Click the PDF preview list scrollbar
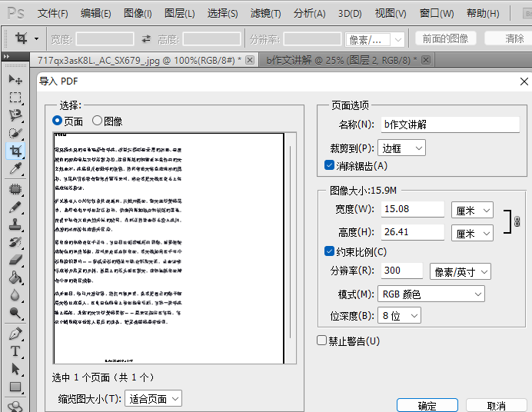This screenshot has height=412, width=532. tap(291, 242)
